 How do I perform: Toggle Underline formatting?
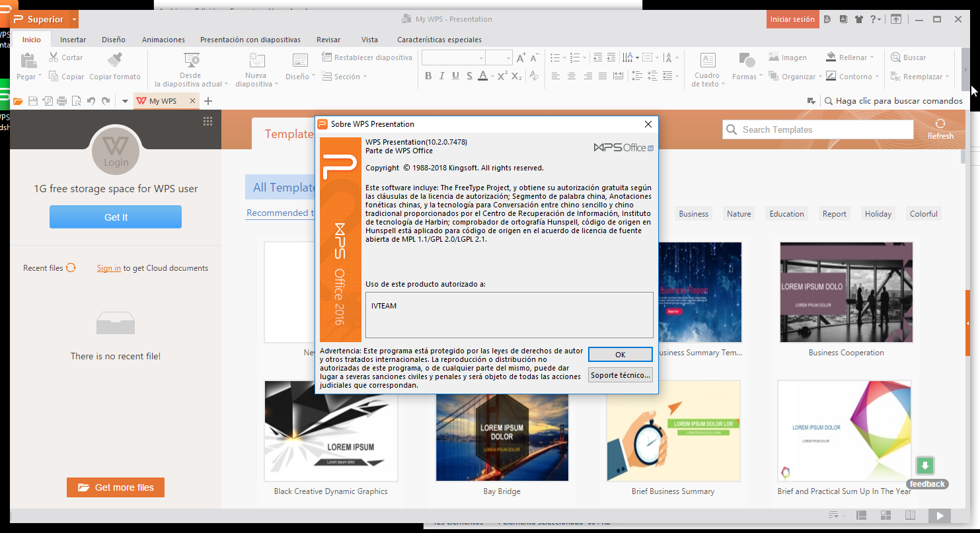tap(455, 76)
